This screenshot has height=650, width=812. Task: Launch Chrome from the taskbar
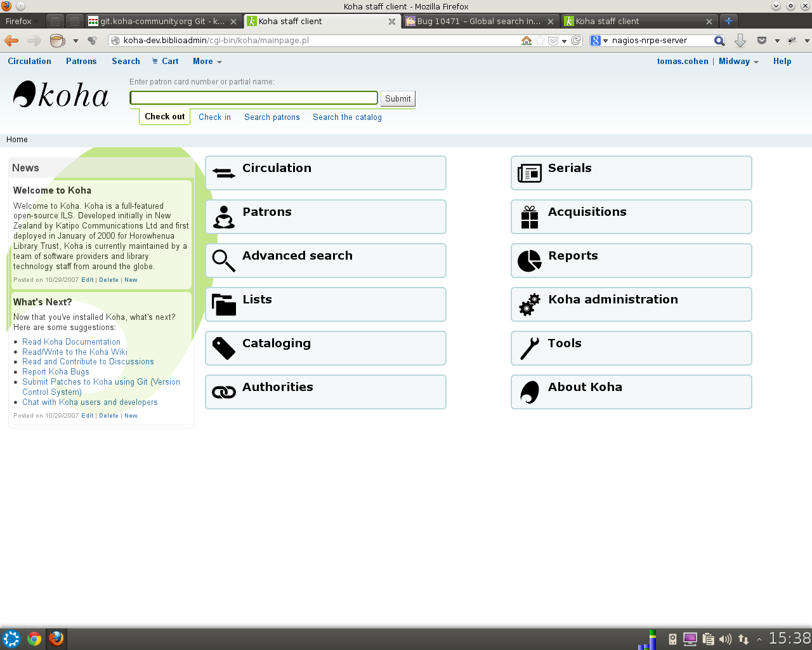click(34, 639)
